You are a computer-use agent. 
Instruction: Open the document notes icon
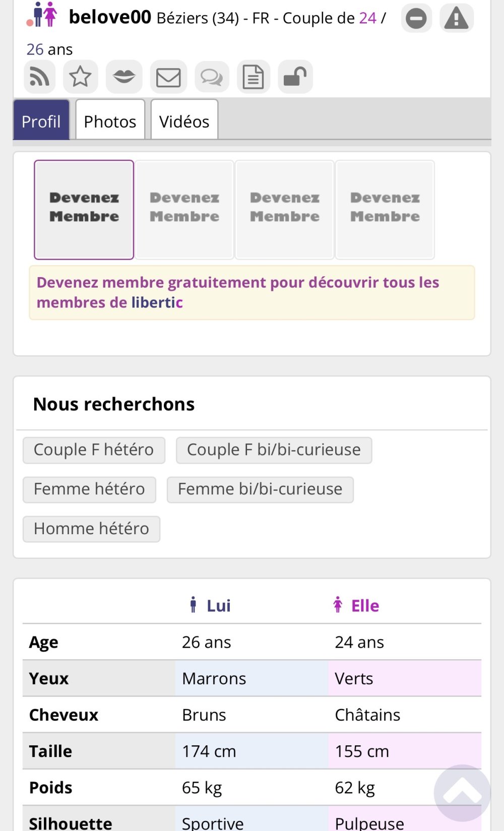click(254, 77)
